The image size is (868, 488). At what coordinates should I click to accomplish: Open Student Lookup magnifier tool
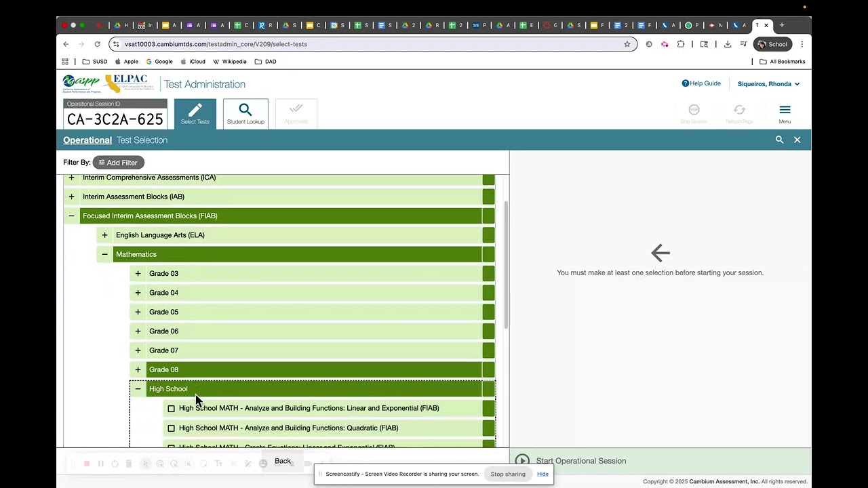pyautogui.click(x=245, y=114)
